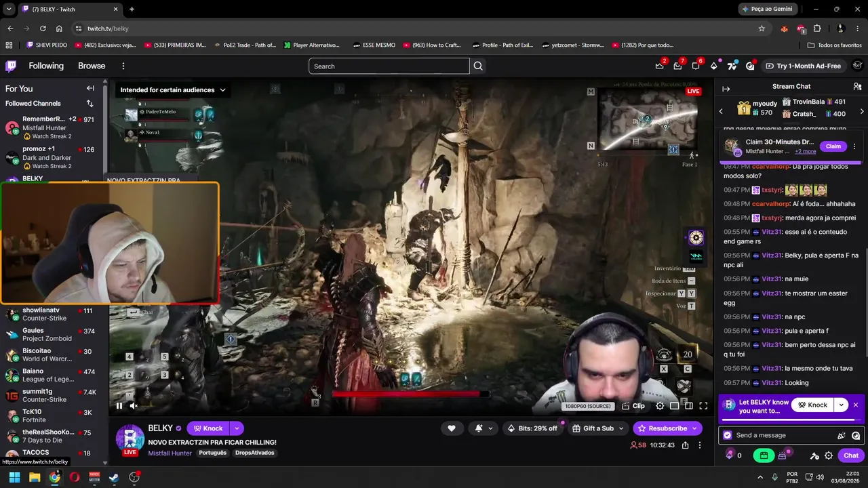Viewport: 868px width, 488px height.
Task: Open Baiano channel in sidebar
Action: [x=51, y=375]
